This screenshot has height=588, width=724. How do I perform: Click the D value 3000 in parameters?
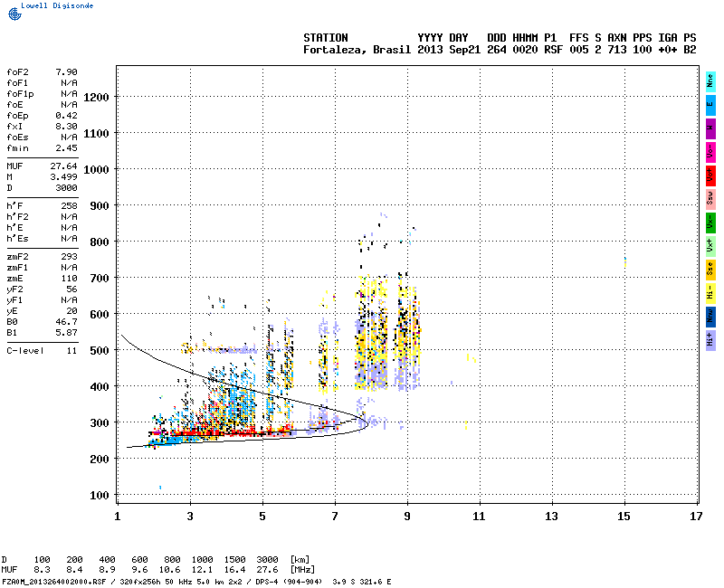click(66, 188)
